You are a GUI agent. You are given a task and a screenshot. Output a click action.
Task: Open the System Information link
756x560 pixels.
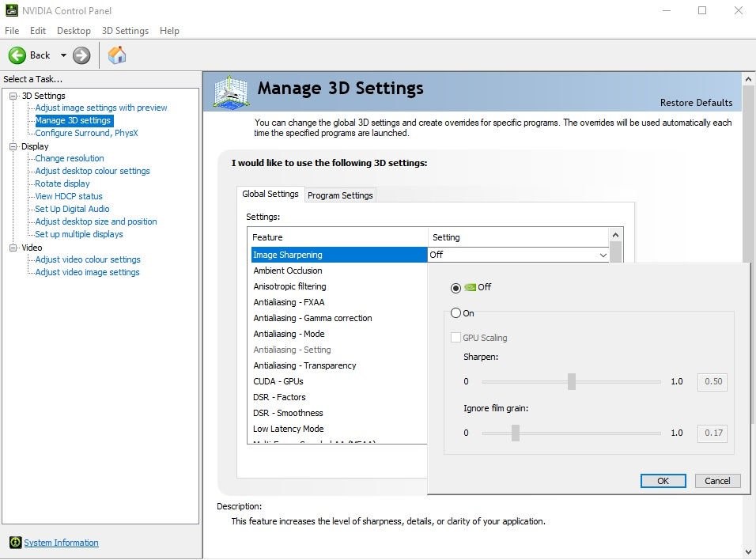61,543
